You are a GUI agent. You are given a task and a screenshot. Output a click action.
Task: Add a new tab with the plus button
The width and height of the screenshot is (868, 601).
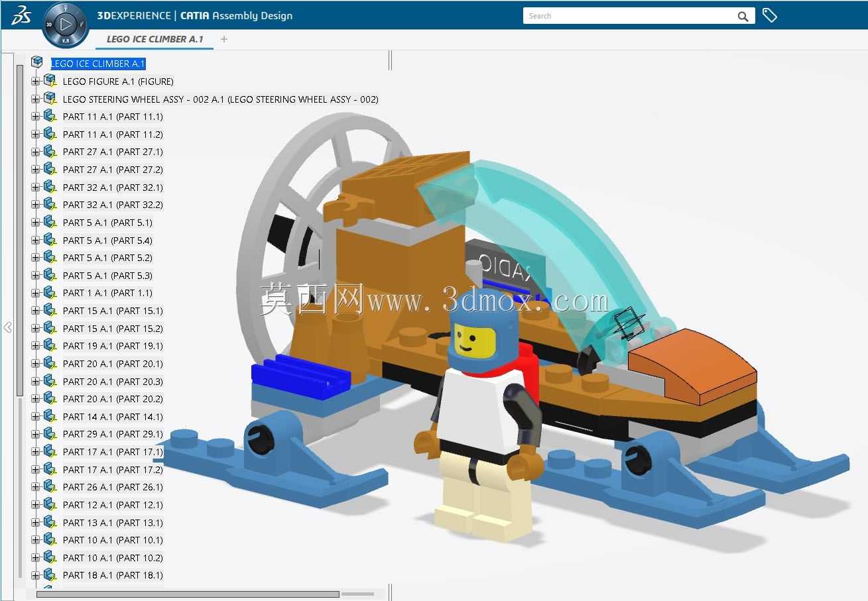point(224,39)
